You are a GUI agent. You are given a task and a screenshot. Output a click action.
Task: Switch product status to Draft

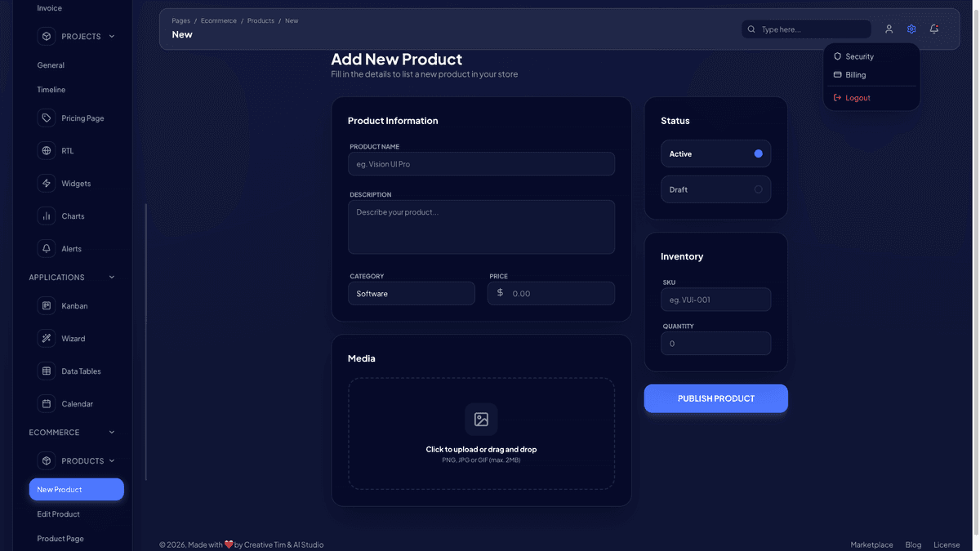click(x=715, y=189)
